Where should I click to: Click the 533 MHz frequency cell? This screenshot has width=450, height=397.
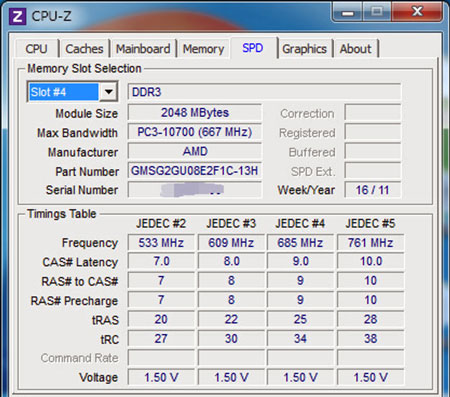[161, 242]
